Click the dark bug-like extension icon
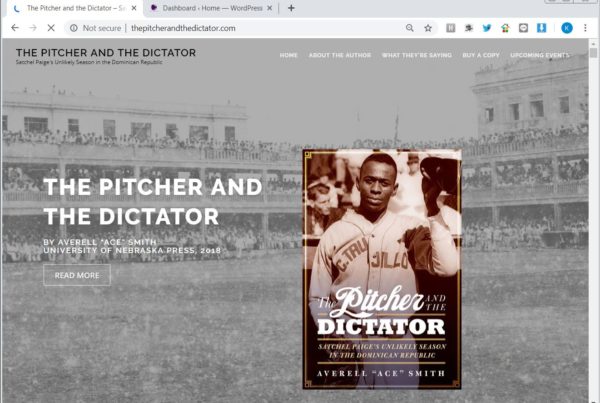The width and height of the screenshot is (600, 403). tap(469, 28)
